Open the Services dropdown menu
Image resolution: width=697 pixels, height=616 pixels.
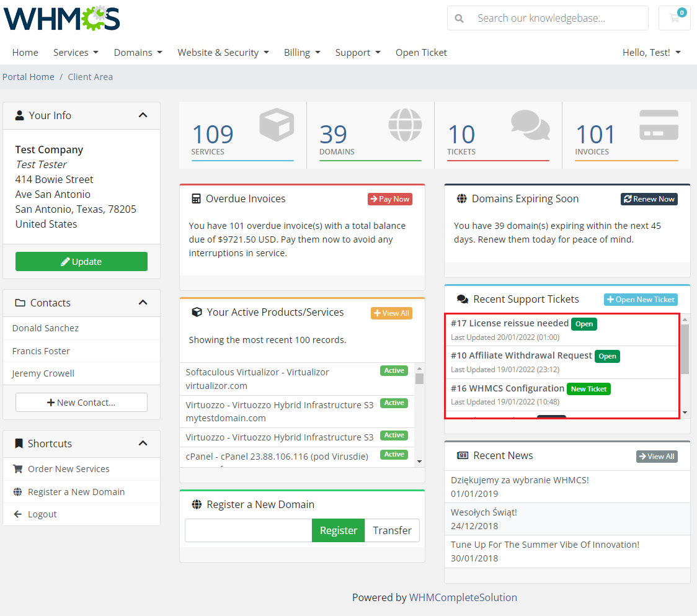(76, 53)
